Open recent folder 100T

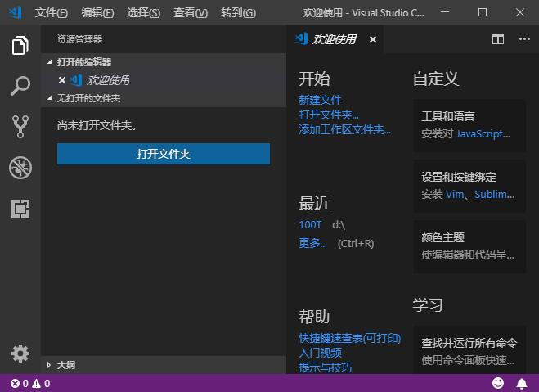(x=310, y=225)
